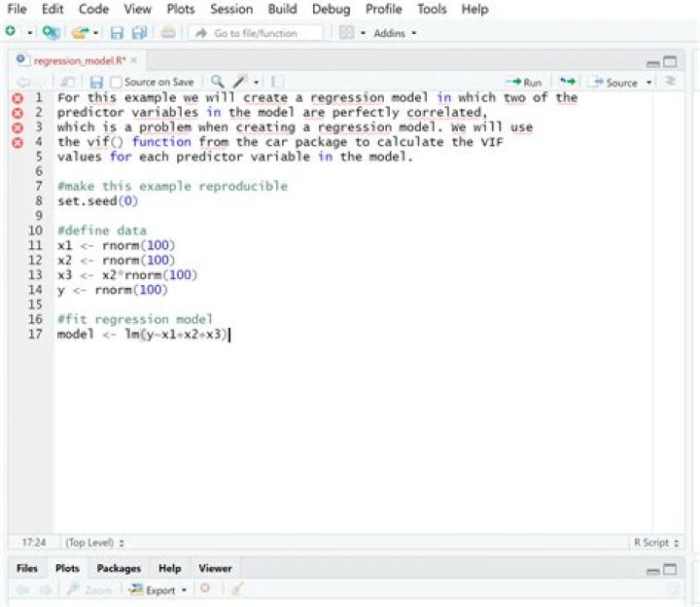Open the Plots menu

click(181, 9)
